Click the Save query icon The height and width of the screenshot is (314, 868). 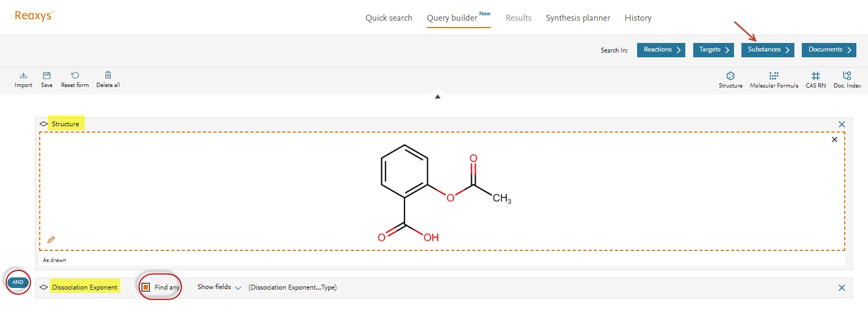click(47, 75)
